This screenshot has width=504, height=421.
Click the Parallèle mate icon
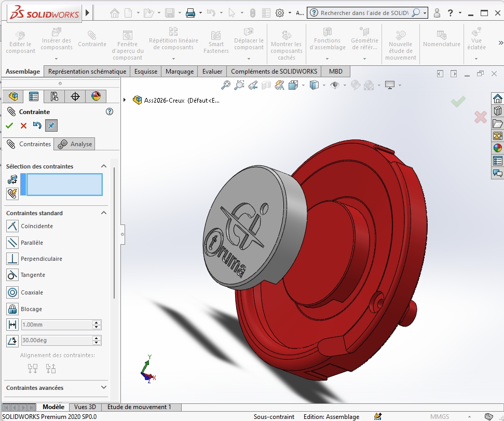(x=12, y=243)
